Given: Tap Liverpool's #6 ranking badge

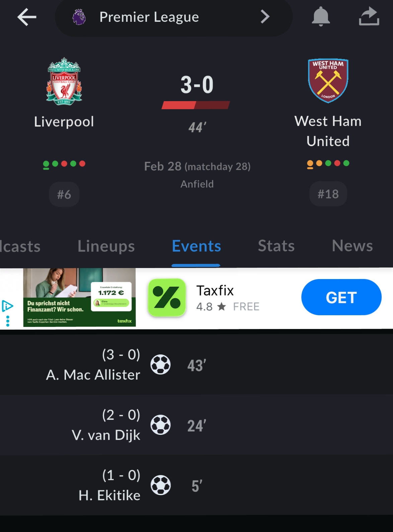Looking at the screenshot, I should [64, 194].
